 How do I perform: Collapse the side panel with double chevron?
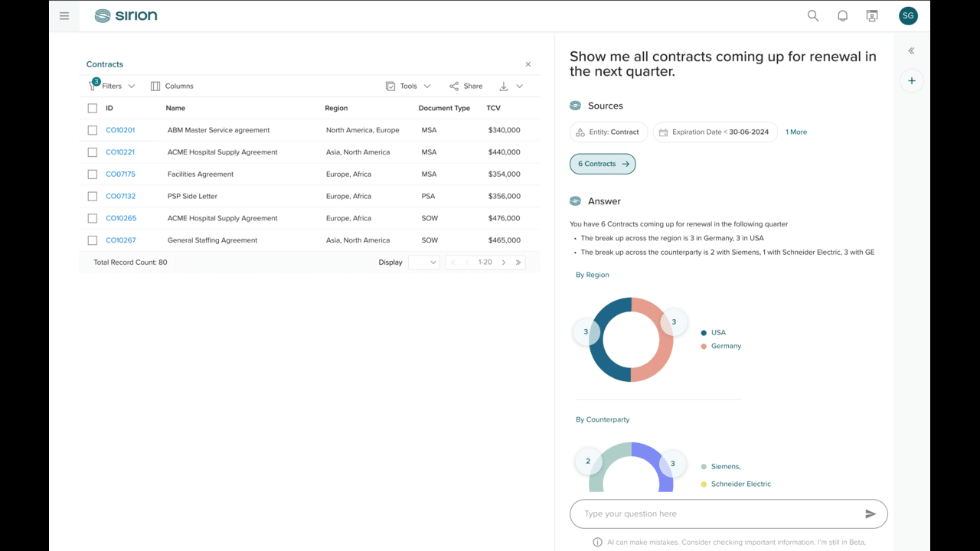tap(911, 51)
